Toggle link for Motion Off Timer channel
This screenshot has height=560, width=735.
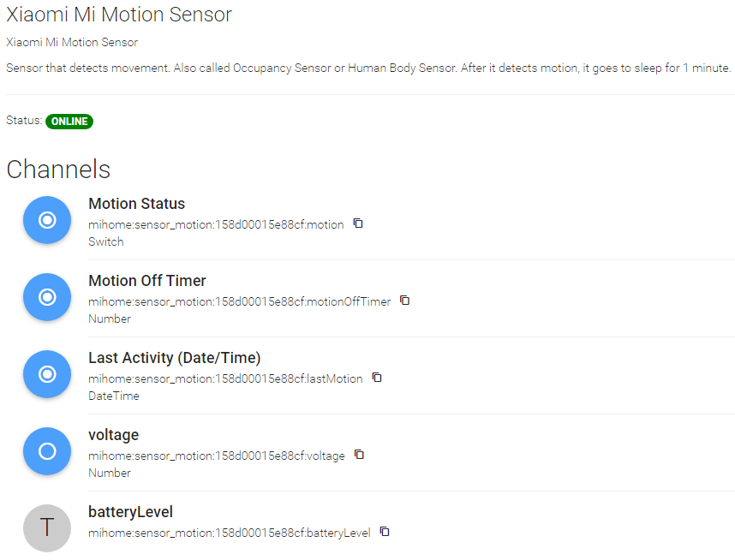(47, 297)
